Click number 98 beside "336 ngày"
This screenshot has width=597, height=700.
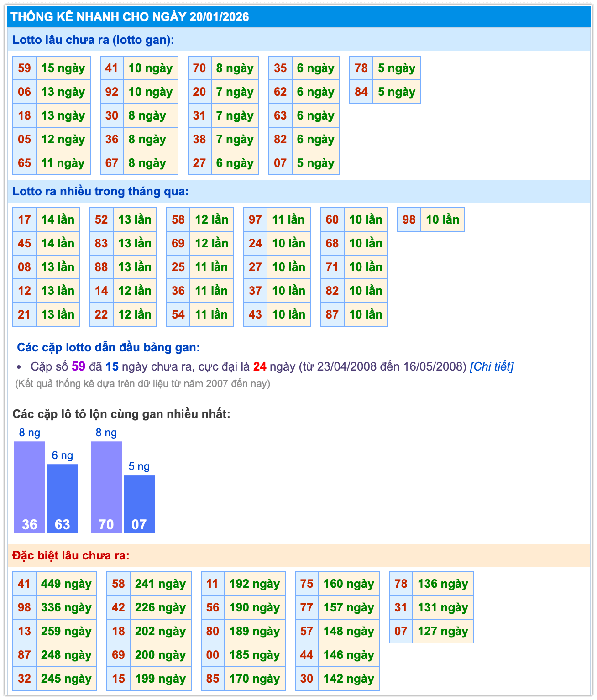24,607
